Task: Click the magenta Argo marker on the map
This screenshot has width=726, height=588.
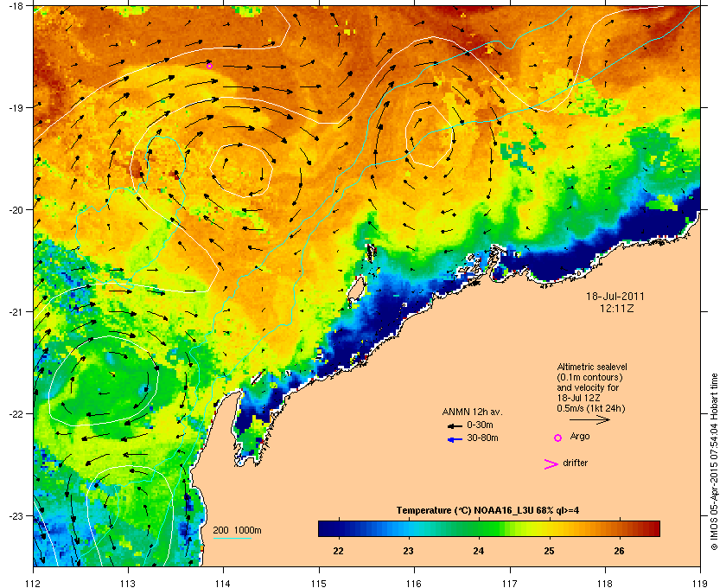Action: (x=209, y=66)
